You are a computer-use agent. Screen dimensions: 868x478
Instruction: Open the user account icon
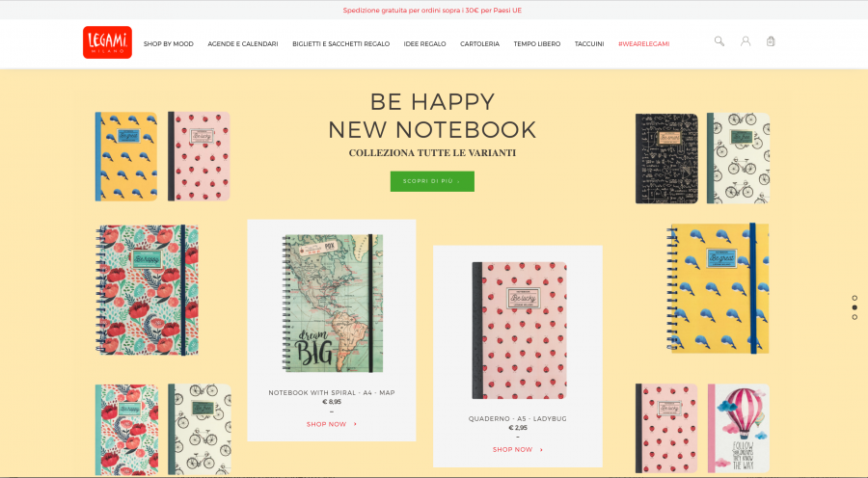746,40
